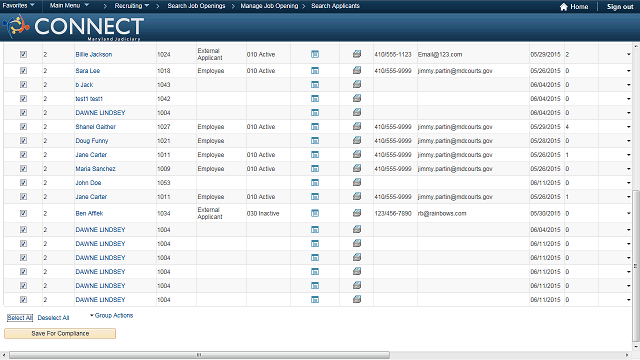Click printer icon for b Jack
640x360 pixels.
point(357,84)
